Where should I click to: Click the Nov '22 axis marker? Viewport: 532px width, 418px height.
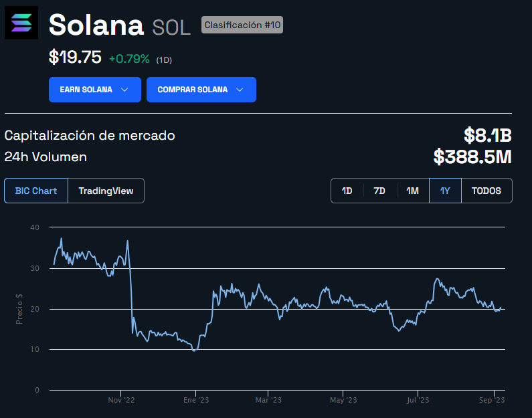pyautogui.click(x=121, y=400)
